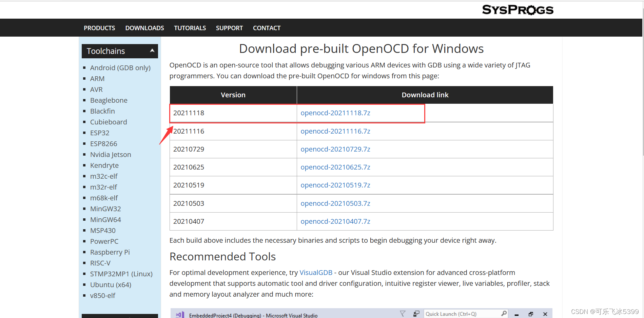
Task: Download openocd-20211116.7z
Action: 335,131
